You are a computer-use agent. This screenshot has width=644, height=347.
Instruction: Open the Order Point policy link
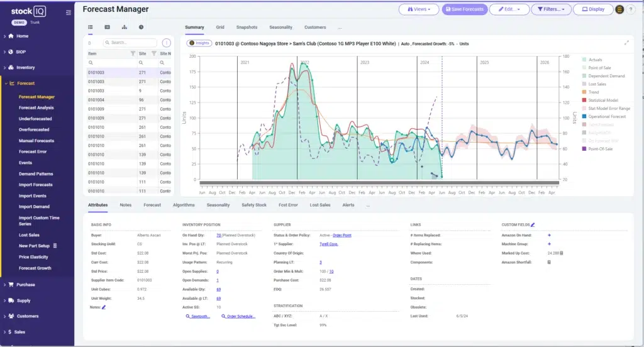pos(341,235)
